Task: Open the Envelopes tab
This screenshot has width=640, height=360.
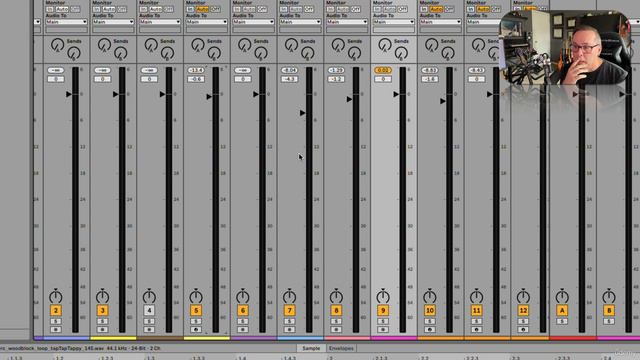Action: [341, 348]
